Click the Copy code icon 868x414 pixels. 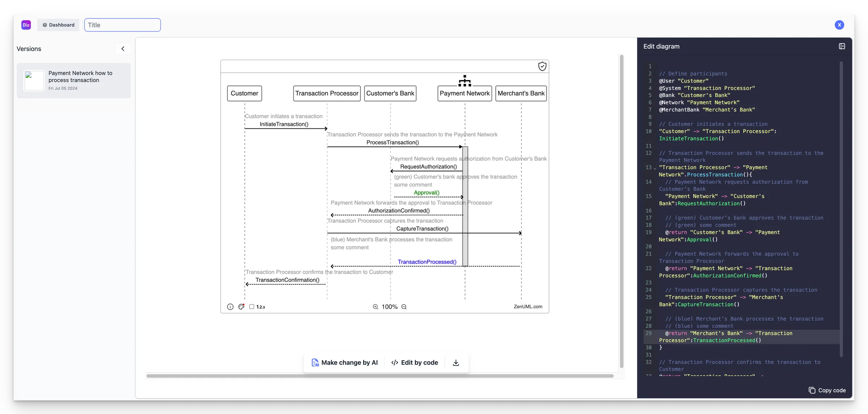click(812, 390)
